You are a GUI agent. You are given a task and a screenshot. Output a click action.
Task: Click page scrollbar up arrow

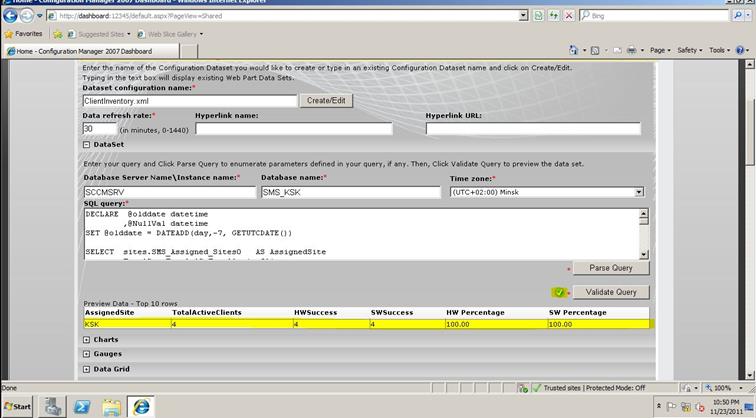click(750, 64)
